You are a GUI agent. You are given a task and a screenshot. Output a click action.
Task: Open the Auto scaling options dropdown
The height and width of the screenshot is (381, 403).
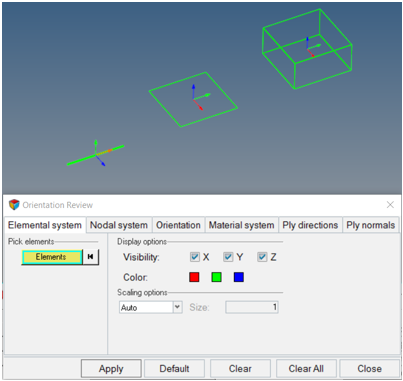pyautogui.click(x=178, y=307)
